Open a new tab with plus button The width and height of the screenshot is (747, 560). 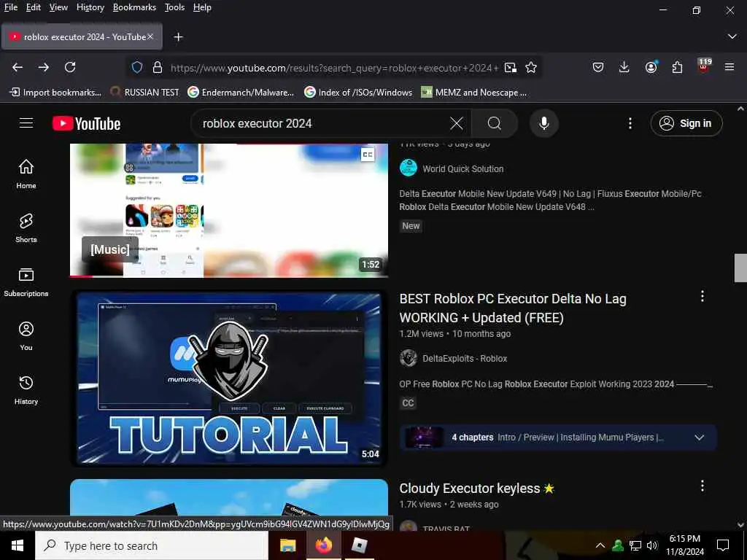pyautogui.click(x=178, y=36)
